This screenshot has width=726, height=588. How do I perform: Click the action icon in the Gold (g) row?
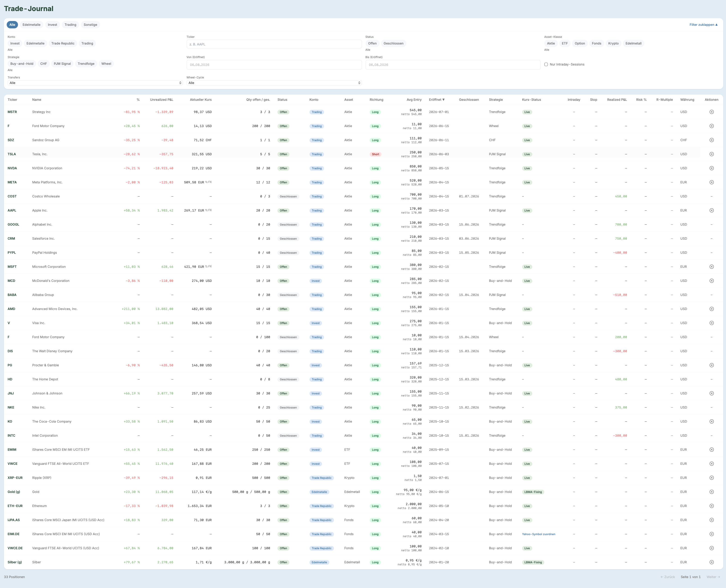pyautogui.click(x=711, y=492)
